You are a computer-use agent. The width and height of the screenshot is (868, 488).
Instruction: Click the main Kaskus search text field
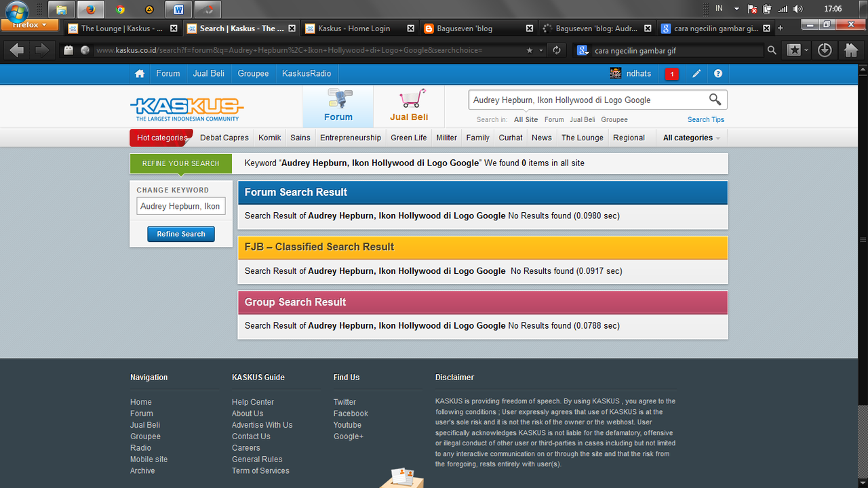(588, 100)
